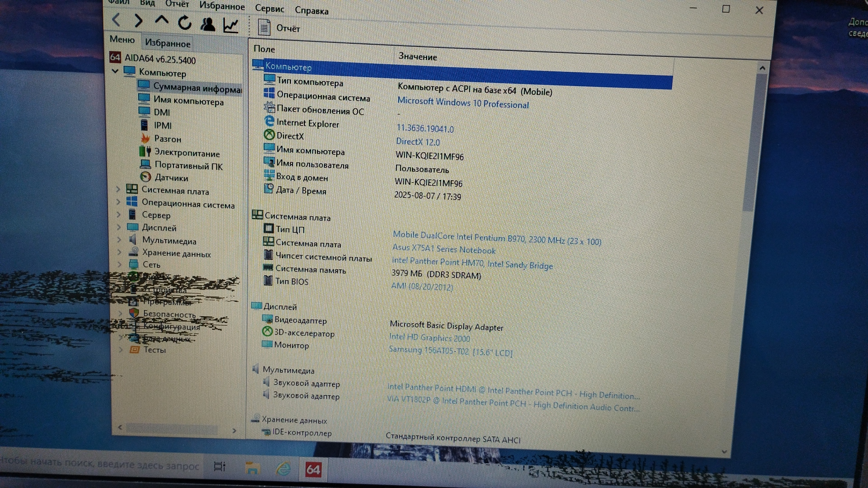Click the right arrow of horizontal scrollbar
The width and height of the screenshot is (868, 488).
coord(234,431)
